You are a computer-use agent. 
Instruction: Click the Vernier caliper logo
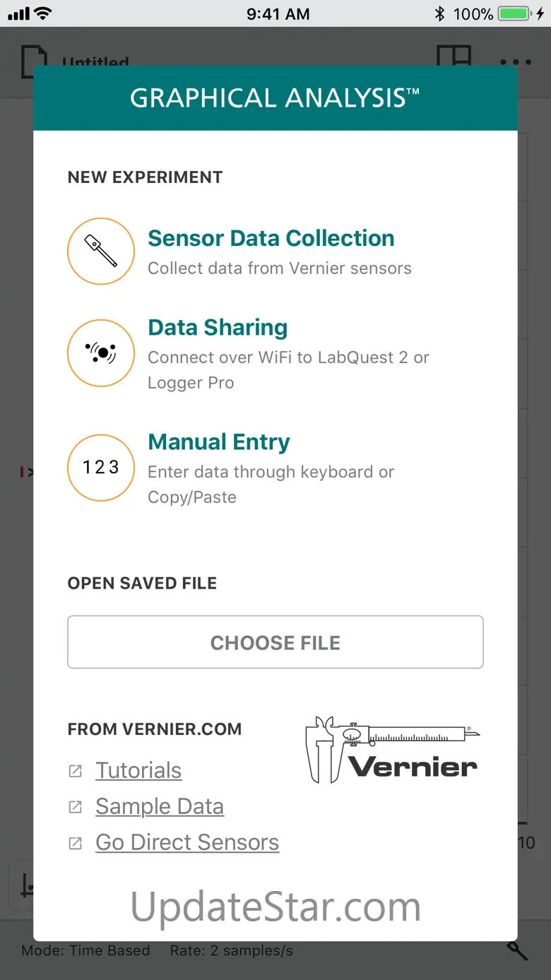(x=393, y=750)
